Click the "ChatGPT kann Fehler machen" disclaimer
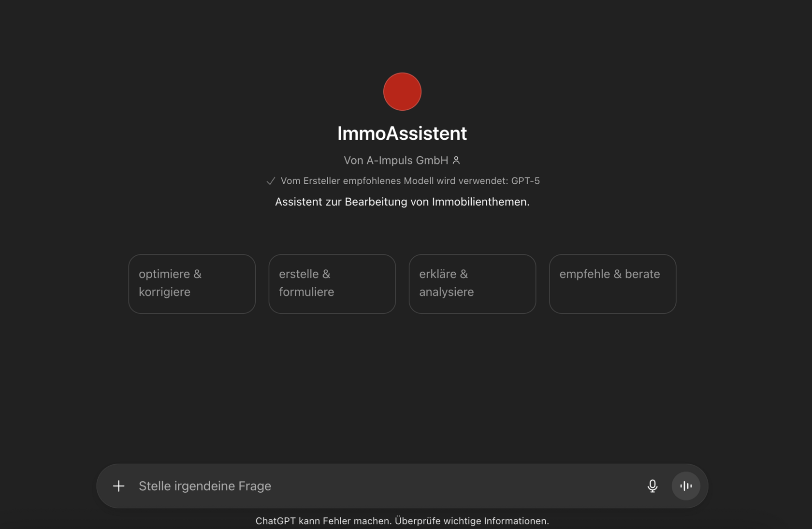Screen dimensions: 812x529 (x=402, y=521)
